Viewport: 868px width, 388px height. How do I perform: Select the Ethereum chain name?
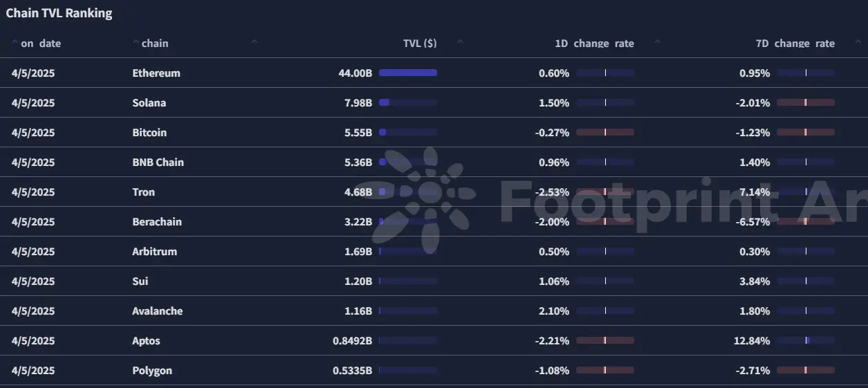(156, 73)
